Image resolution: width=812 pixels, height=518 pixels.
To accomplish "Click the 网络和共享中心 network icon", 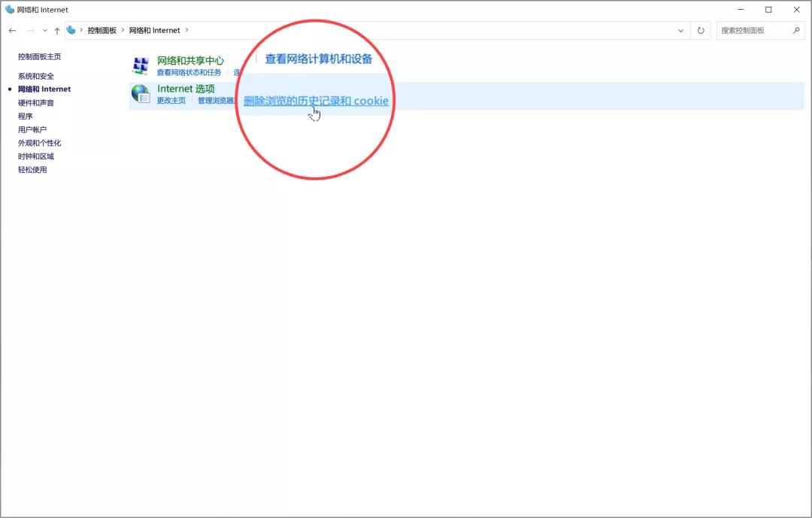I will click(141, 66).
